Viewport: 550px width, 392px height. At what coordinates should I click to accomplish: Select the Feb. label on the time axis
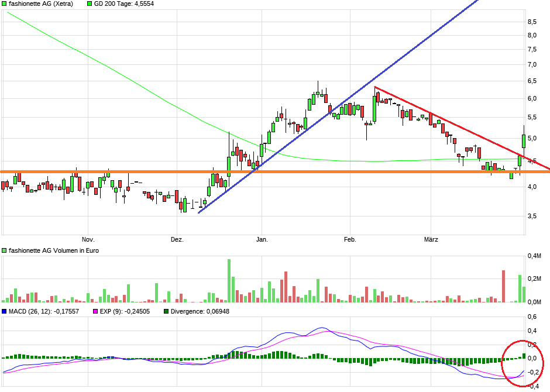[350, 239]
